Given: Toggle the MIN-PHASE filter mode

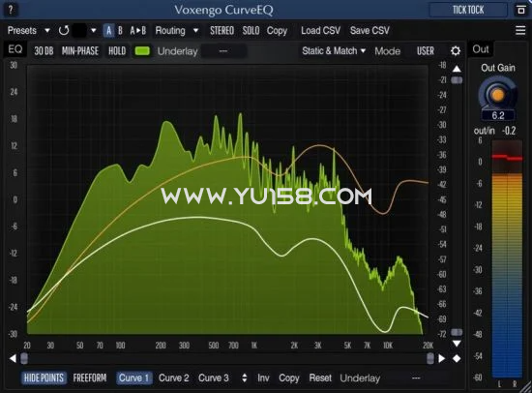Looking at the screenshot, I should [80, 51].
